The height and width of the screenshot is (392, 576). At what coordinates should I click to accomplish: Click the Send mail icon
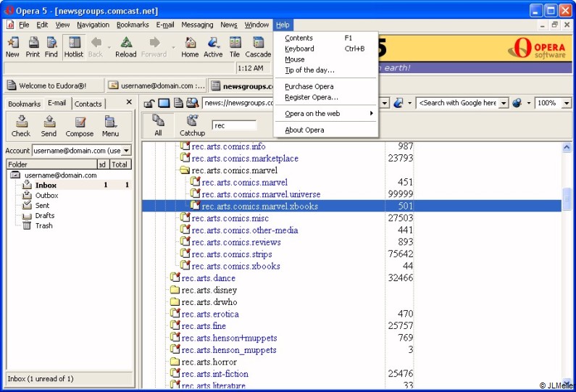(49, 126)
